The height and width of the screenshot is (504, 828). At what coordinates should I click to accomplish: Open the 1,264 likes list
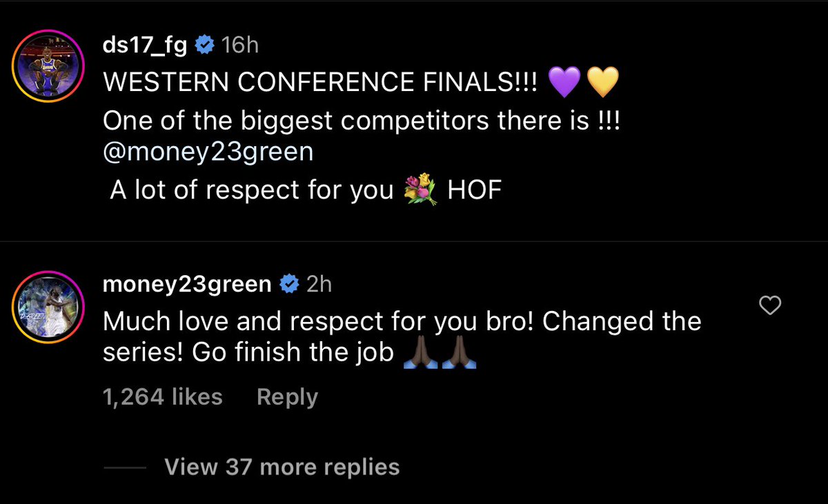tap(162, 396)
